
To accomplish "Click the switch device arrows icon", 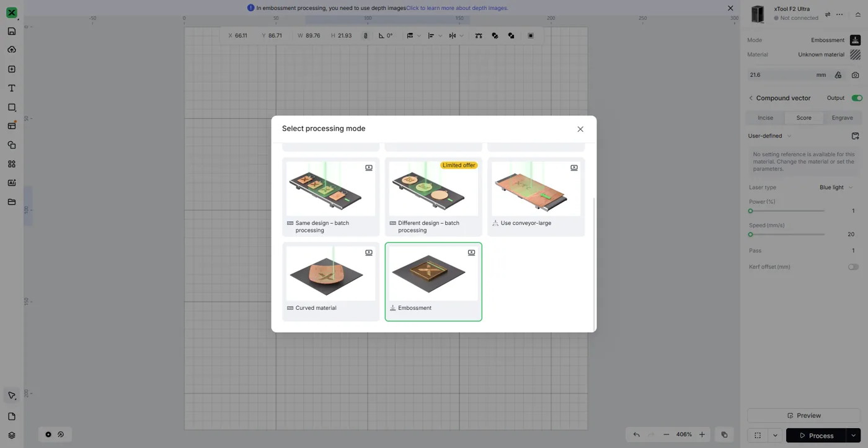I will pyautogui.click(x=827, y=14).
